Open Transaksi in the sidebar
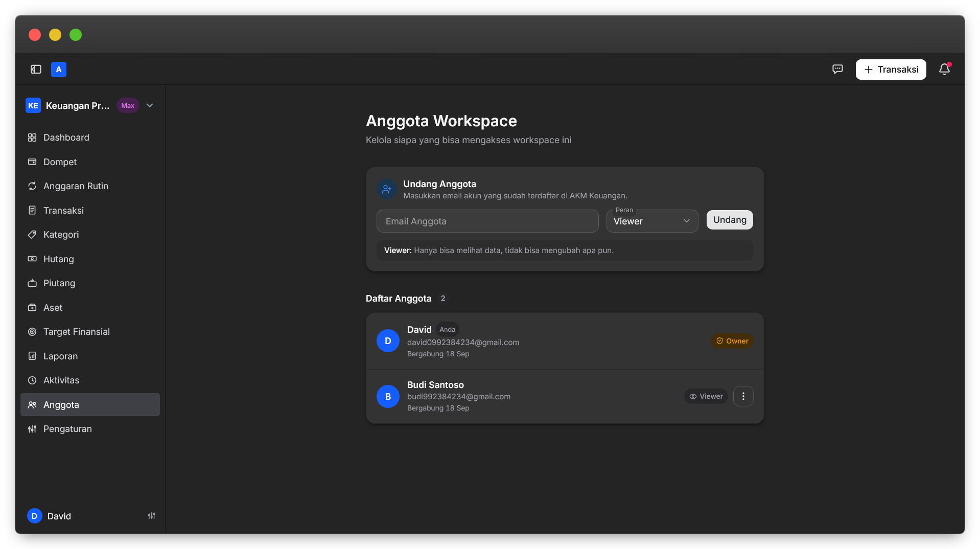Screen dimensions: 980x549 [x=90, y=211]
